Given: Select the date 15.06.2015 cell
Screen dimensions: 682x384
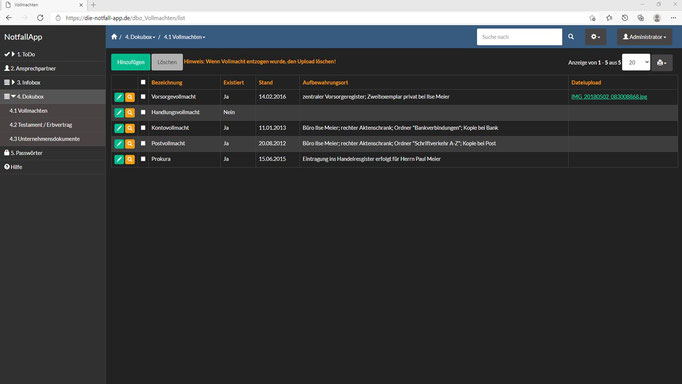Looking at the screenshot, I should (272, 159).
